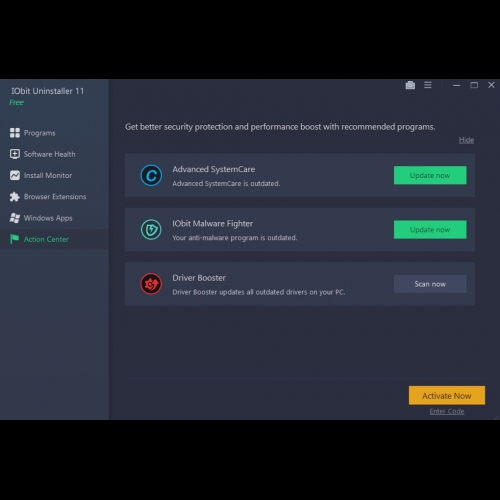Start Driver Booster Scan now
This screenshot has width=500, height=500.
point(430,284)
